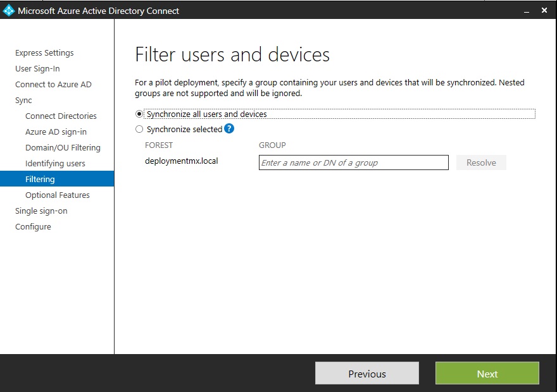This screenshot has width=557, height=392.
Task: Minimize the Azure AD Connect window
Action: [x=525, y=11]
